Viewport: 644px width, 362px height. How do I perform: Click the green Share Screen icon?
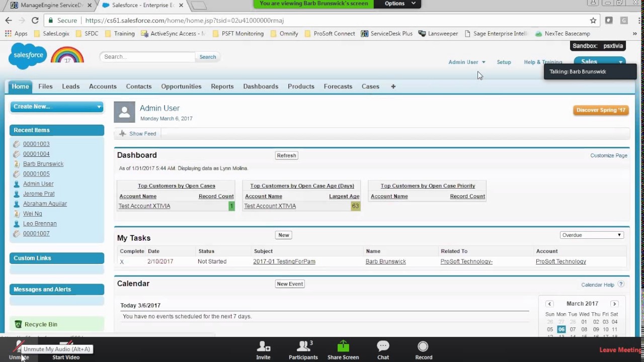click(x=343, y=347)
